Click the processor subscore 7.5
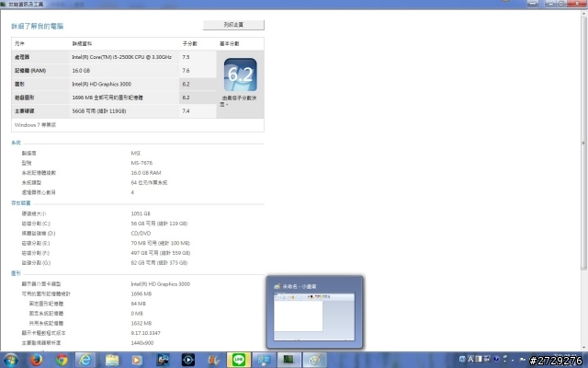Viewport: 588px width, 368px height. point(186,57)
